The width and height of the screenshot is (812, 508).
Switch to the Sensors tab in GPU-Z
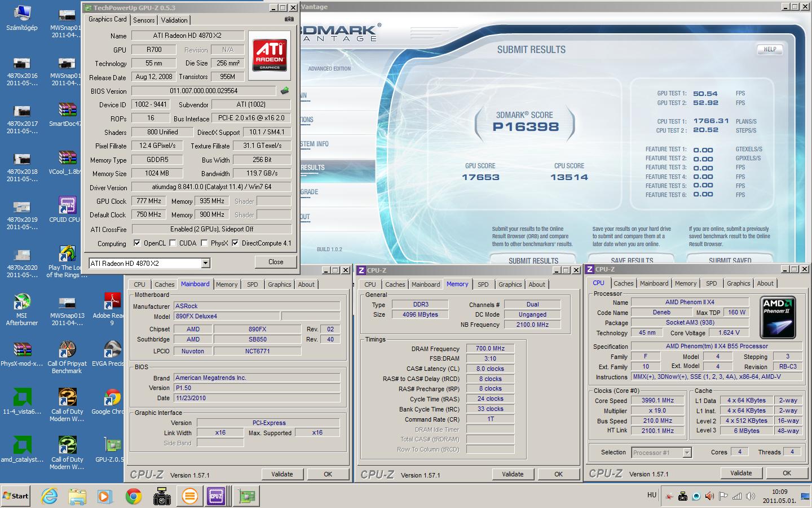[144, 20]
